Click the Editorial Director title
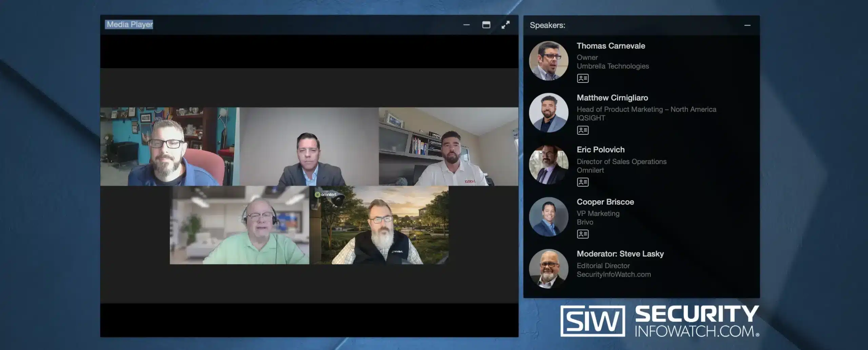Image resolution: width=868 pixels, height=350 pixels. point(603,266)
